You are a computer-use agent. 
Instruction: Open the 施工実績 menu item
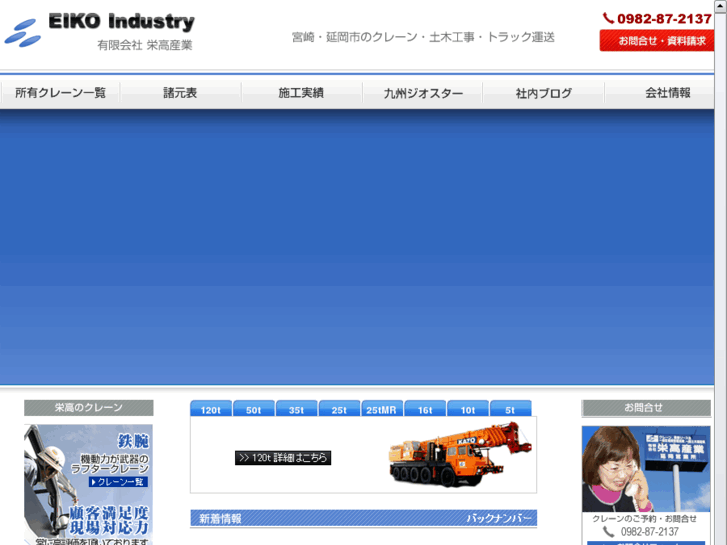click(x=301, y=93)
